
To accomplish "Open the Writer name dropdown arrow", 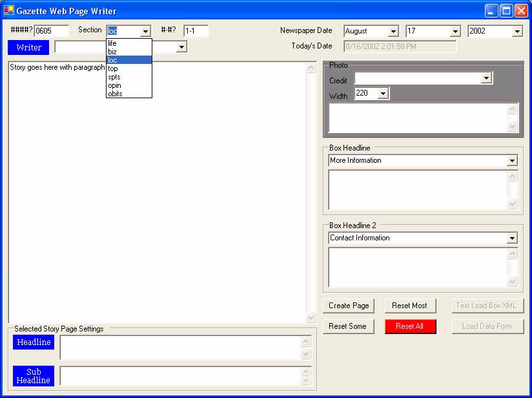I will point(182,47).
